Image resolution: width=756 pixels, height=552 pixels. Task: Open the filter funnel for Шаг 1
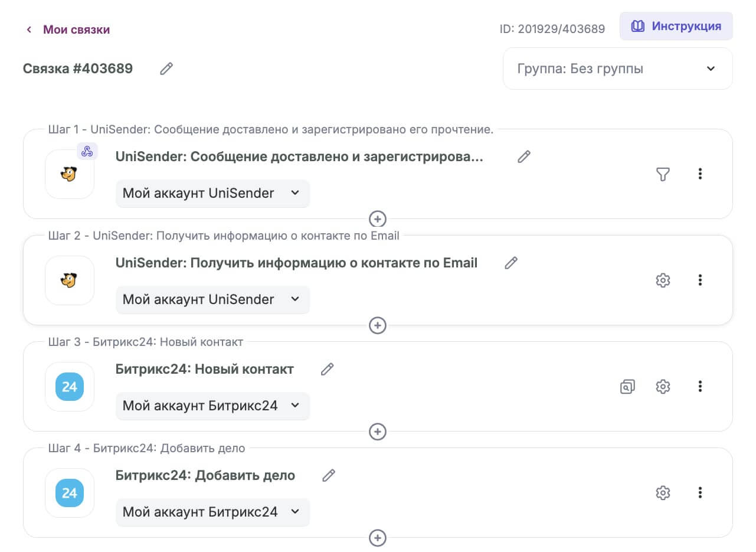(x=663, y=174)
